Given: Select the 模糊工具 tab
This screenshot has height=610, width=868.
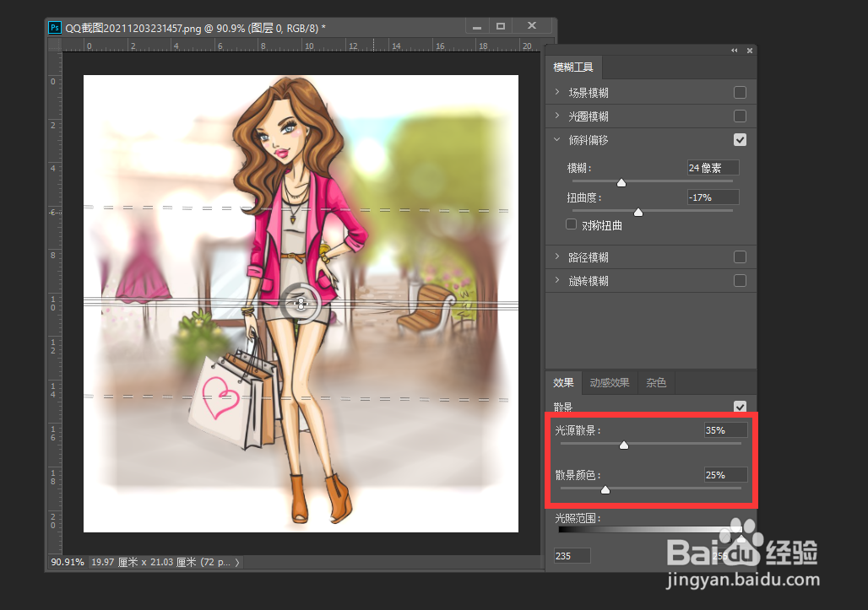Looking at the screenshot, I should pyautogui.click(x=573, y=67).
